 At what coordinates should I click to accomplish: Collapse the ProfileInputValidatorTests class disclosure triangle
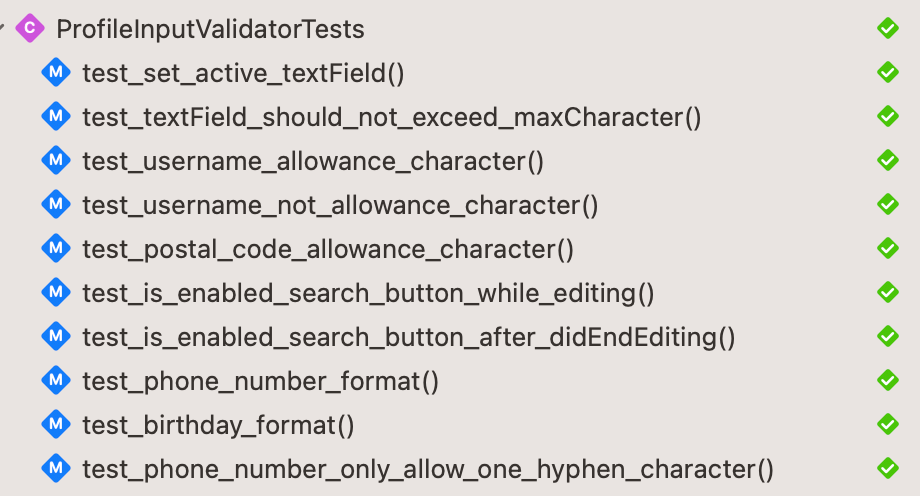coord(5,29)
